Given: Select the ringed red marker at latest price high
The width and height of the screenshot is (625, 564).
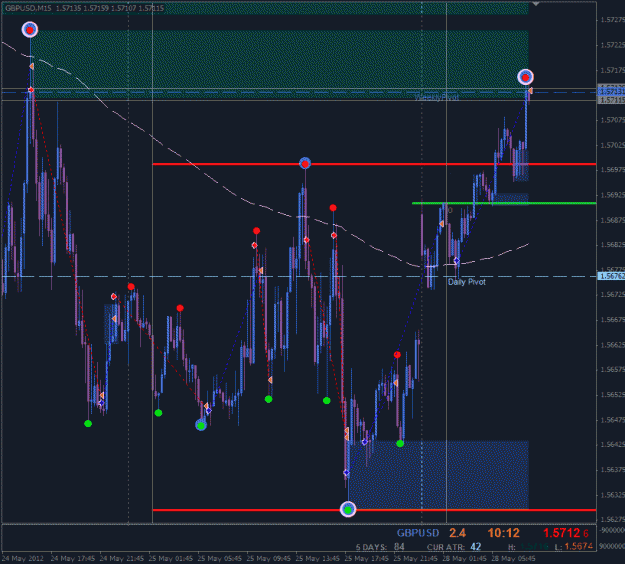Looking at the screenshot, I should (x=525, y=77).
